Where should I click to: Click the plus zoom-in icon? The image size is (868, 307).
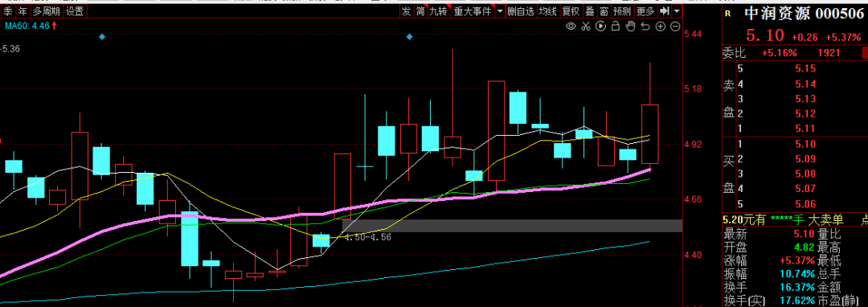click(661, 26)
